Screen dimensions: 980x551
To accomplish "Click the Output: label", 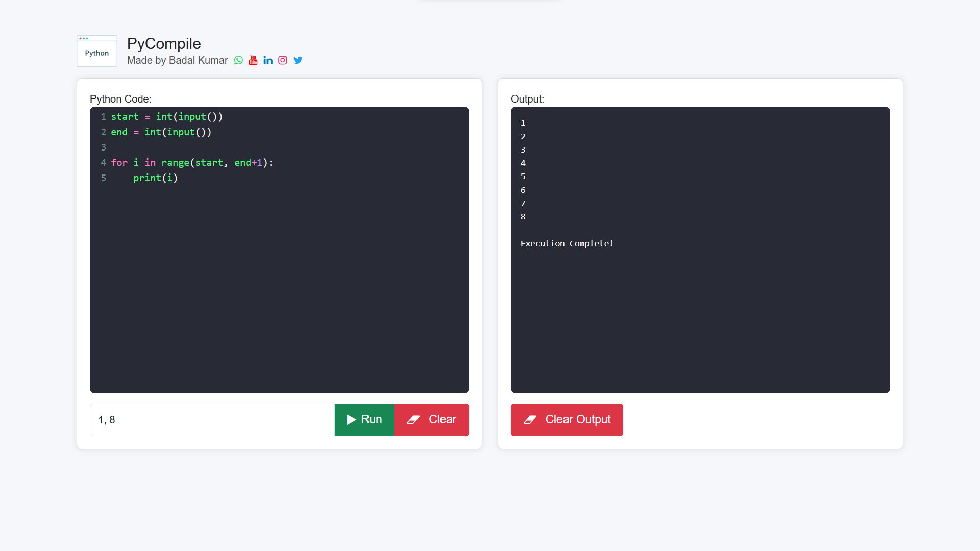I will [x=527, y=99].
